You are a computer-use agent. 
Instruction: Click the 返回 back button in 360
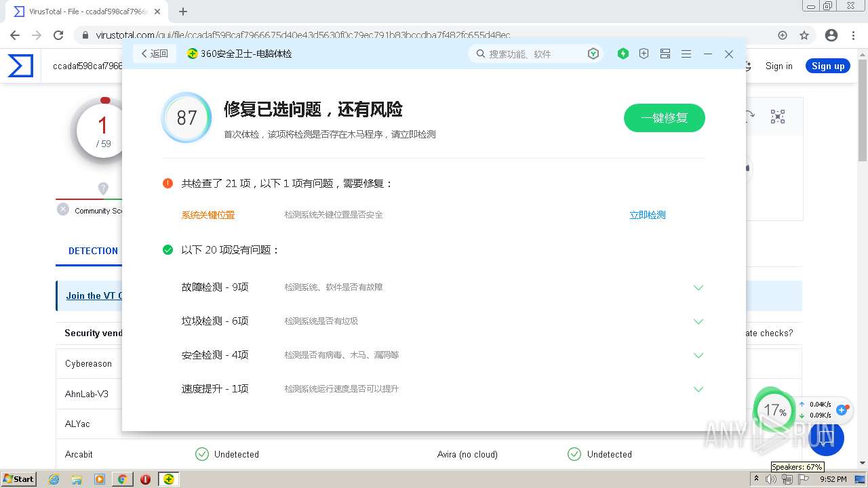[155, 54]
